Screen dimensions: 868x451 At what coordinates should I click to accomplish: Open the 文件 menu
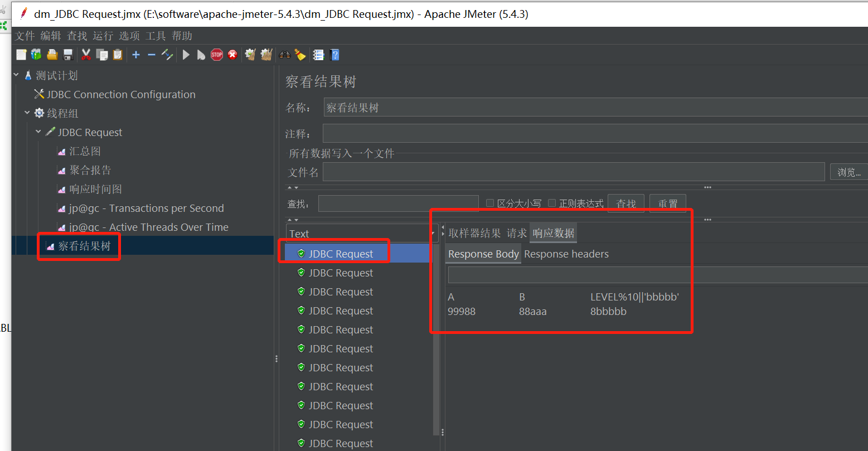tap(25, 36)
